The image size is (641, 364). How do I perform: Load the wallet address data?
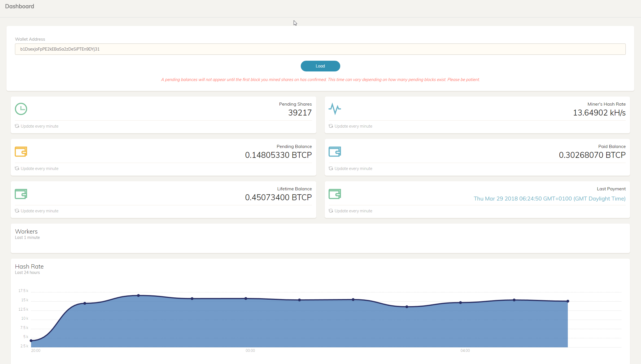320,66
